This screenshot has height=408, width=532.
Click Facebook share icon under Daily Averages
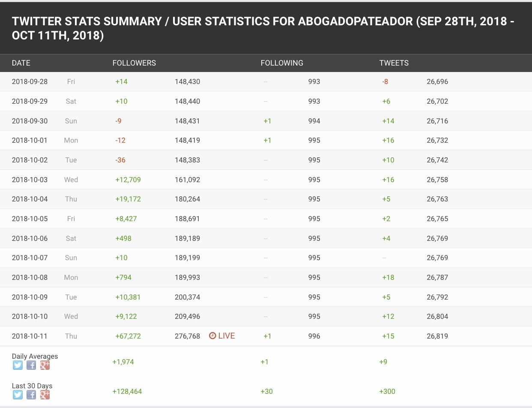(x=31, y=365)
